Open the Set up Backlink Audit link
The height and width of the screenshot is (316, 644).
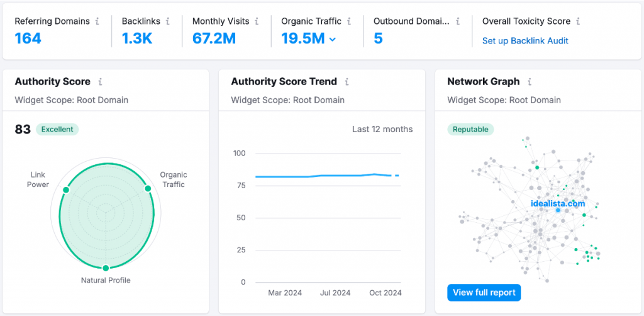pos(525,41)
